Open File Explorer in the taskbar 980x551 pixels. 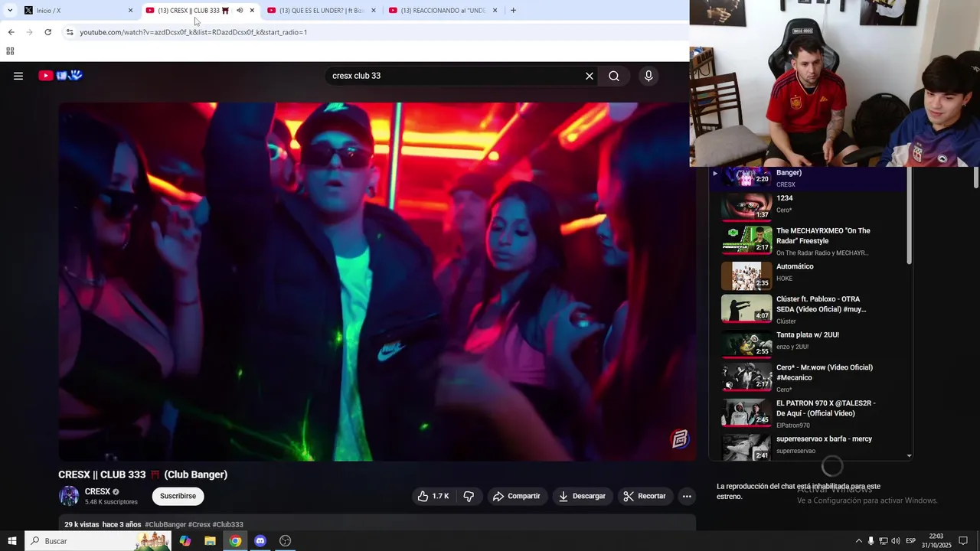pyautogui.click(x=210, y=541)
